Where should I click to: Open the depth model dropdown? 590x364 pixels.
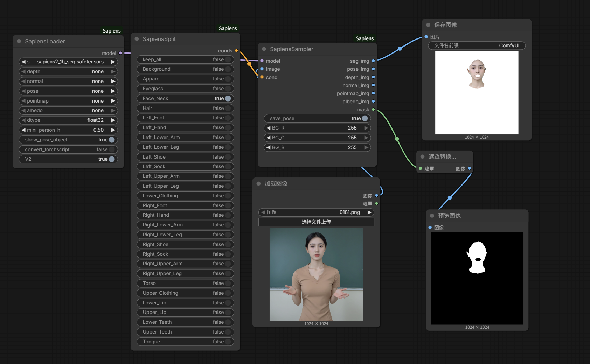click(68, 71)
